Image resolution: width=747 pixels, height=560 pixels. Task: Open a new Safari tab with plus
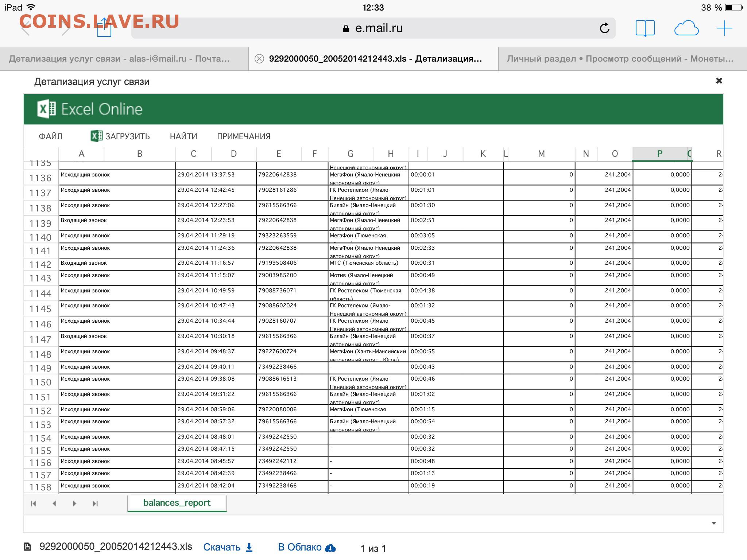pos(724,28)
